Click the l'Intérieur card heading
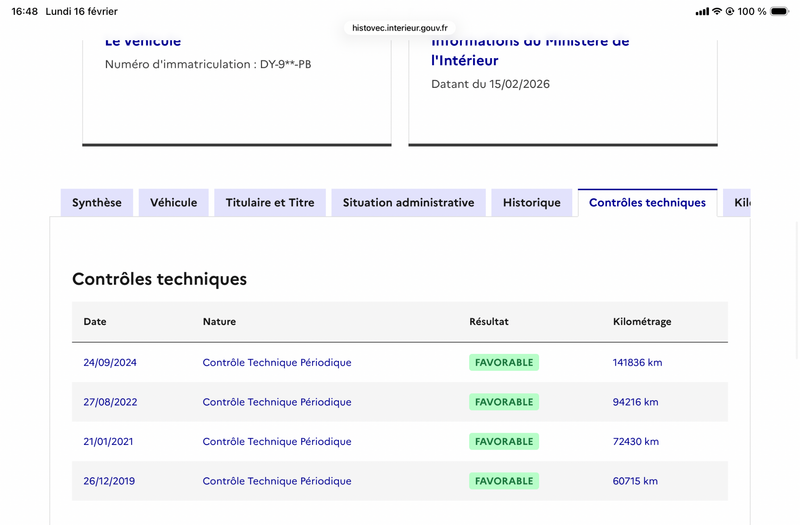This screenshot has width=800, height=525. [x=465, y=60]
